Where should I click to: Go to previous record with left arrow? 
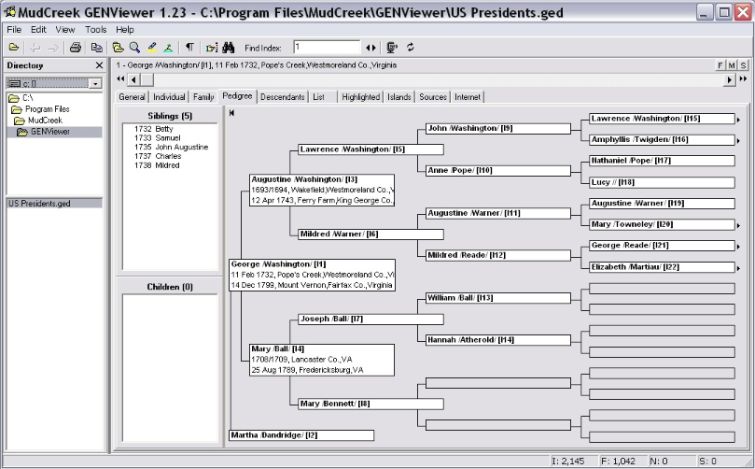(x=133, y=79)
